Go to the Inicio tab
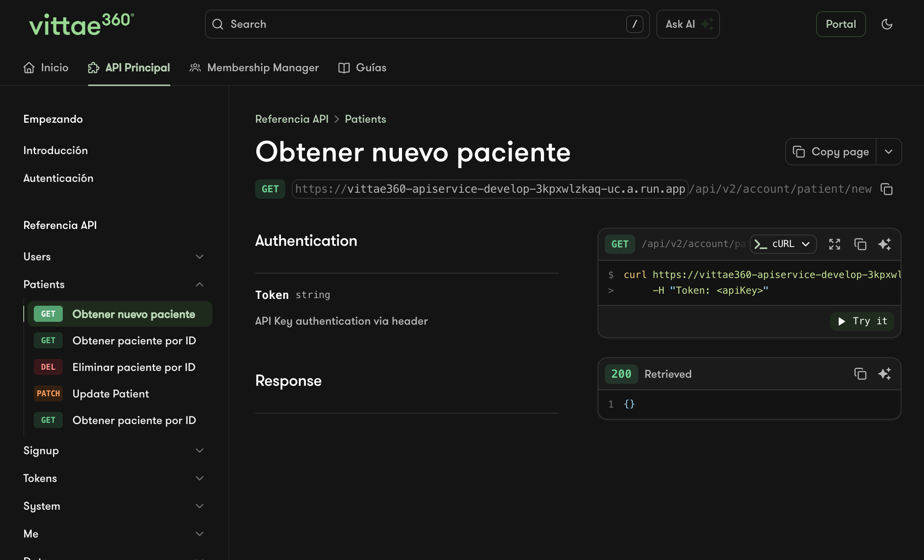 (x=46, y=68)
